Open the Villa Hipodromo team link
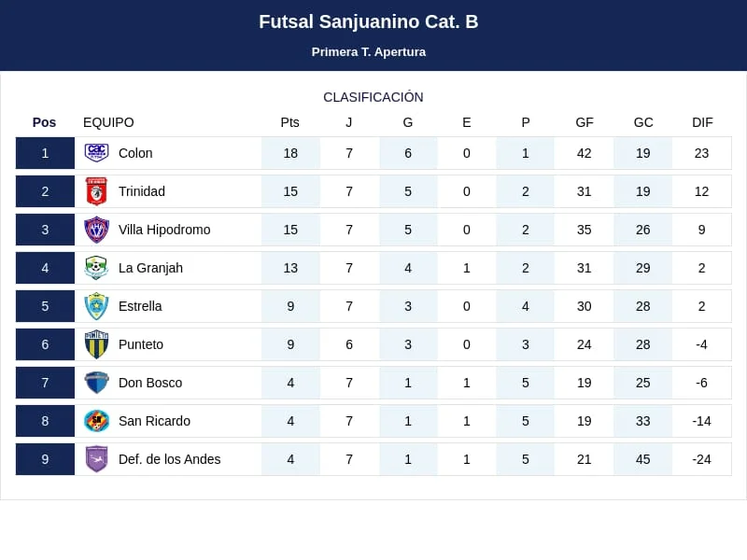747x560 pixels. pos(164,230)
